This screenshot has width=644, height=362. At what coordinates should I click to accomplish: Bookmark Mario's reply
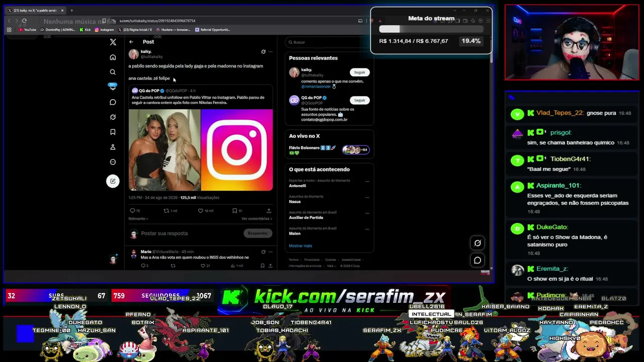262,265
